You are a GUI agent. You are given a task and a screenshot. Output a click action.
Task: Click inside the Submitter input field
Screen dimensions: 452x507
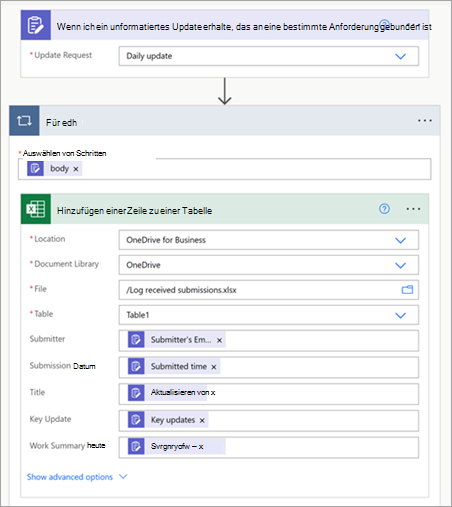269,341
